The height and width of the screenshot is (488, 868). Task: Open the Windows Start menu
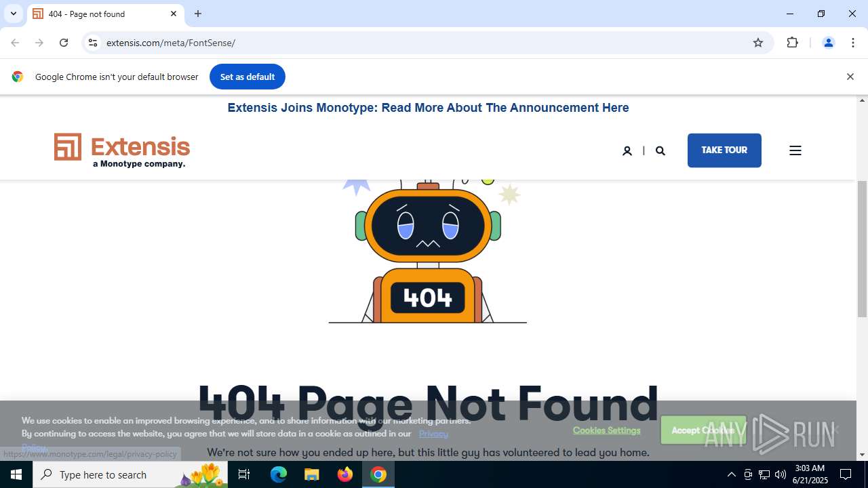coord(16,474)
